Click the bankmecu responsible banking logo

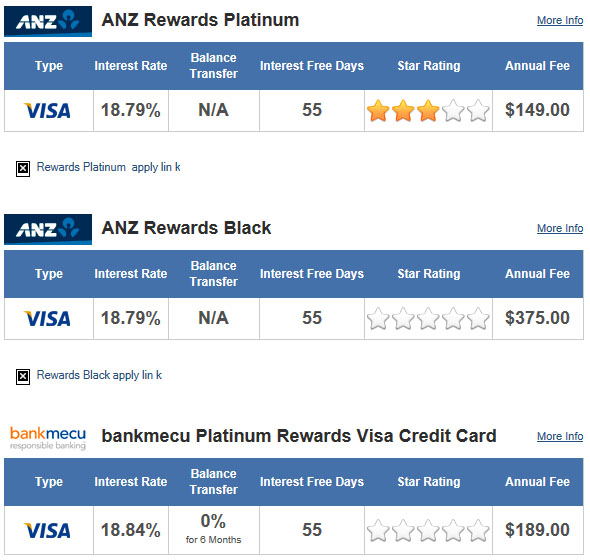click(48, 438)
